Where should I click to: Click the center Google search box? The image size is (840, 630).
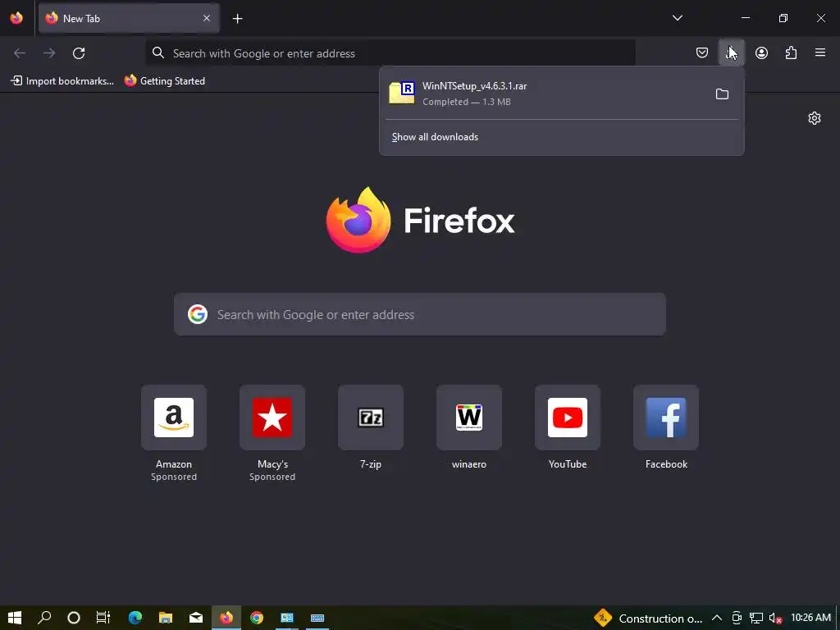[x=420, y=314]
